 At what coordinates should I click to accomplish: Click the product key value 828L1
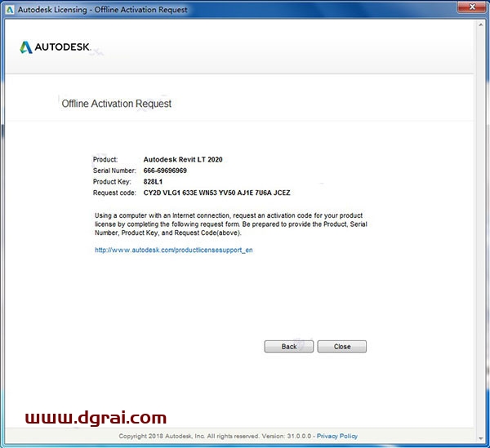153,182
